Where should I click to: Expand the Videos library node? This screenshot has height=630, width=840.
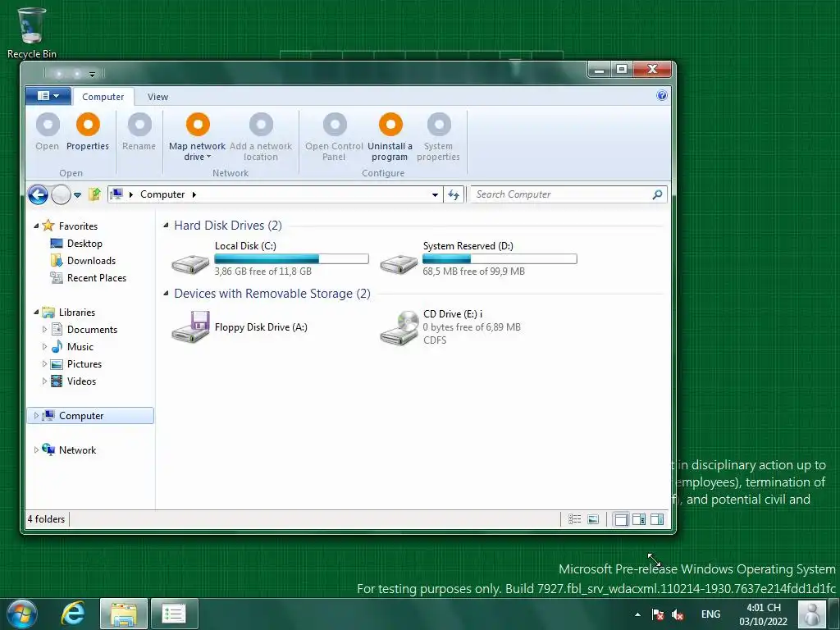[x=44, y=381]
